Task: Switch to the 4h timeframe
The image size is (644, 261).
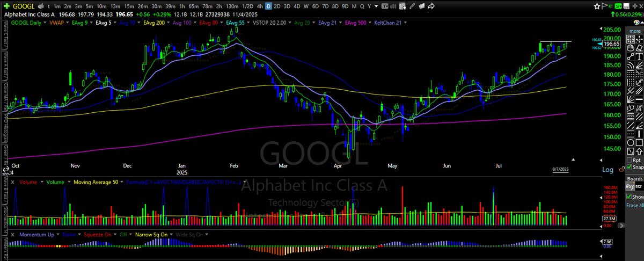Action: 260,6
